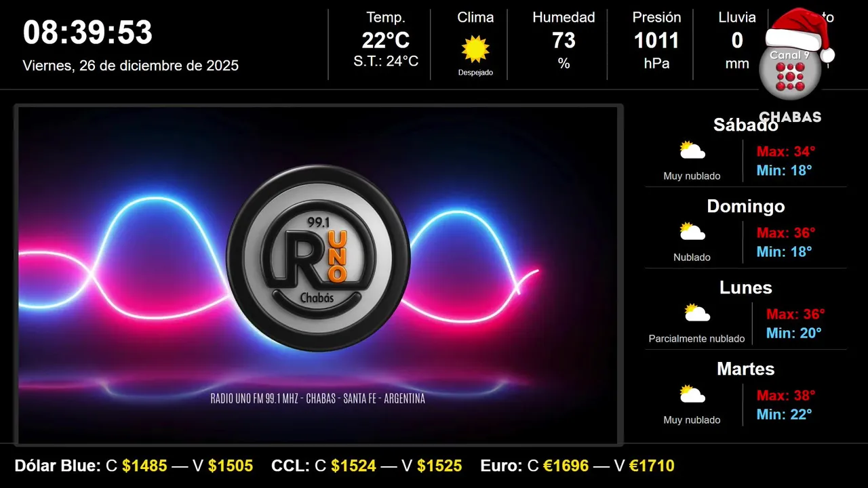Click the sunny Clima weather icon

tap(475, 49)
